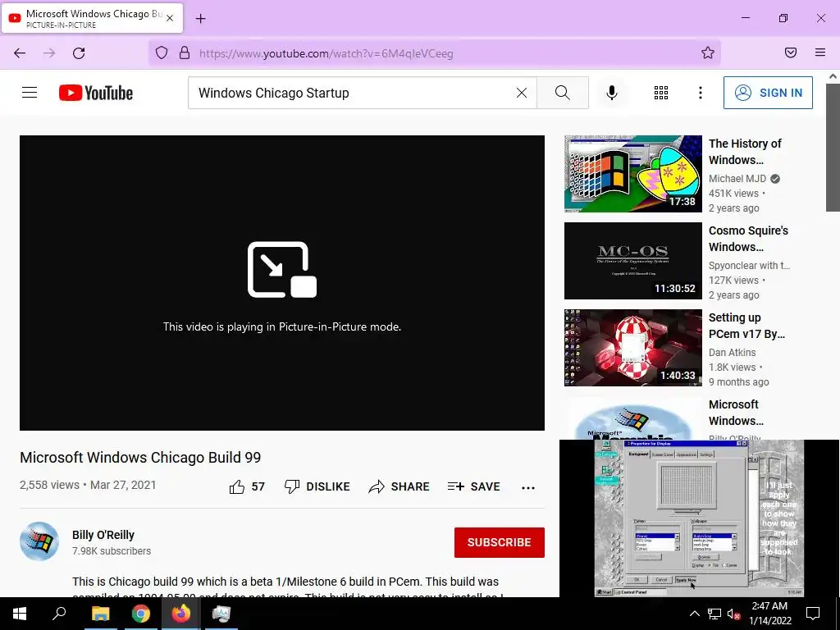The height and width of the screenshot is (630, 840).
Task: Click the page vertical scrollbar thumb
Action: click(x=833, y=147)
